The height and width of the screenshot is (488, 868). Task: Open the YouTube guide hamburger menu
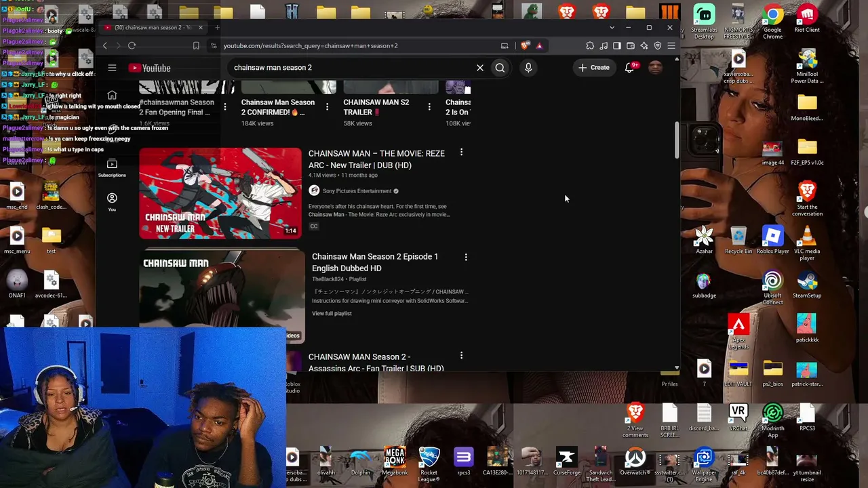coord(112,68)
